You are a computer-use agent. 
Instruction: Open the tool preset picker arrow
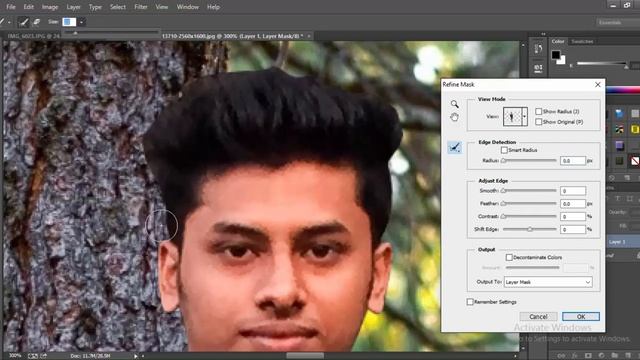9,22
